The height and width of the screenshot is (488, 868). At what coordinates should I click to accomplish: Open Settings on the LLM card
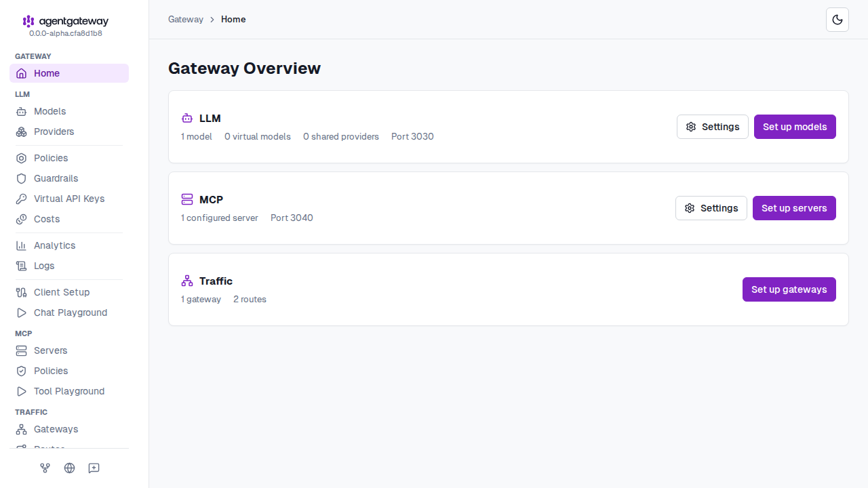[713, 127]
